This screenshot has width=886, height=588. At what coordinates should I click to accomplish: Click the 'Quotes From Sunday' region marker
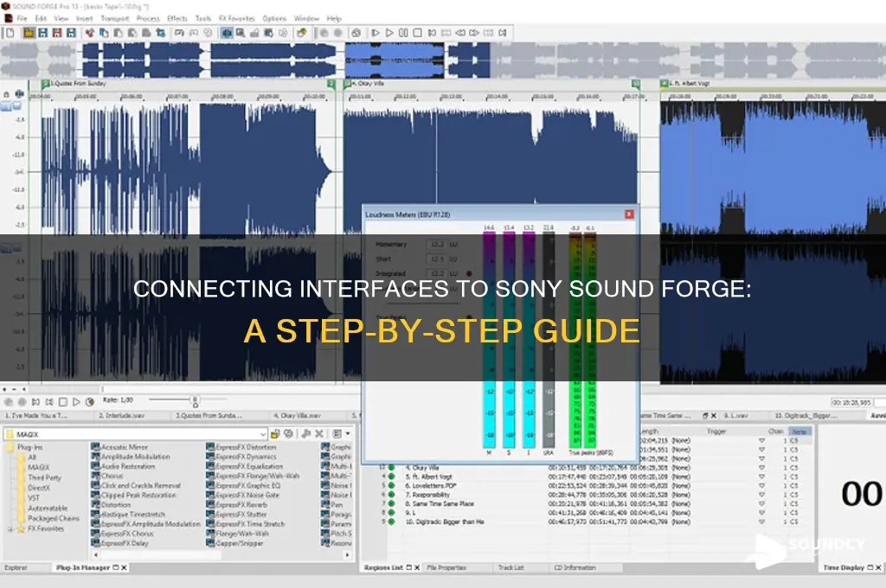point(46,84)
